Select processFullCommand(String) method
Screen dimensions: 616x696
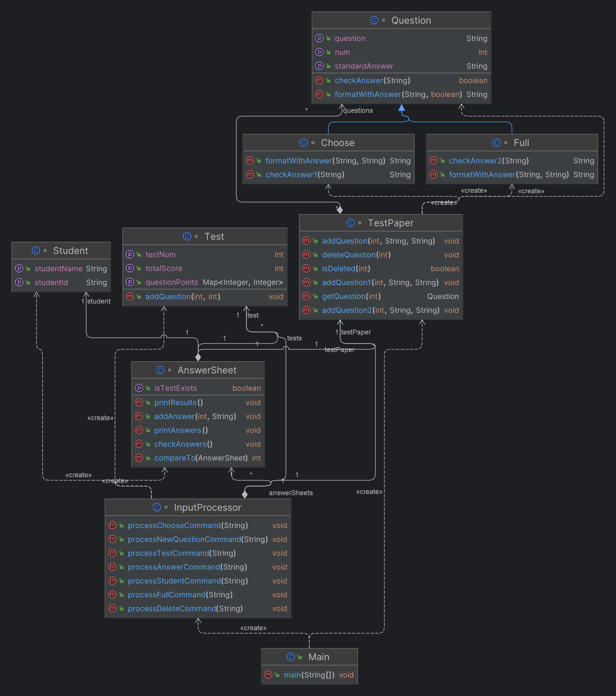pos(198,595)
